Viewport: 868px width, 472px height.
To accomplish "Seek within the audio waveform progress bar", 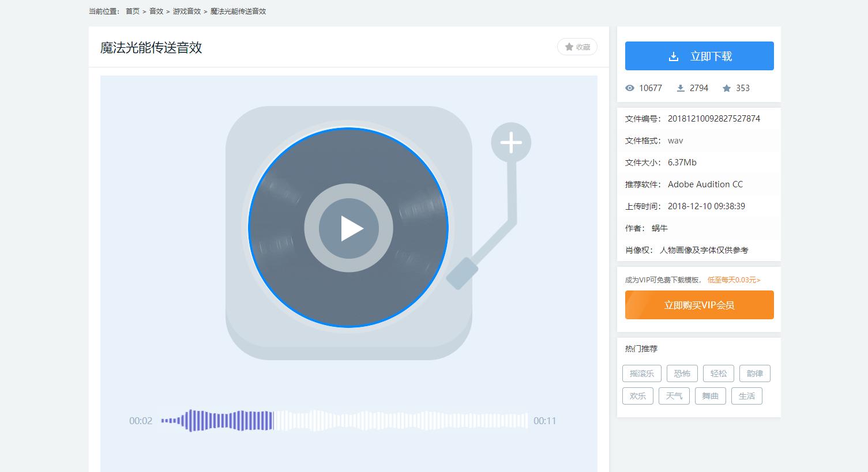I will 344,421.
